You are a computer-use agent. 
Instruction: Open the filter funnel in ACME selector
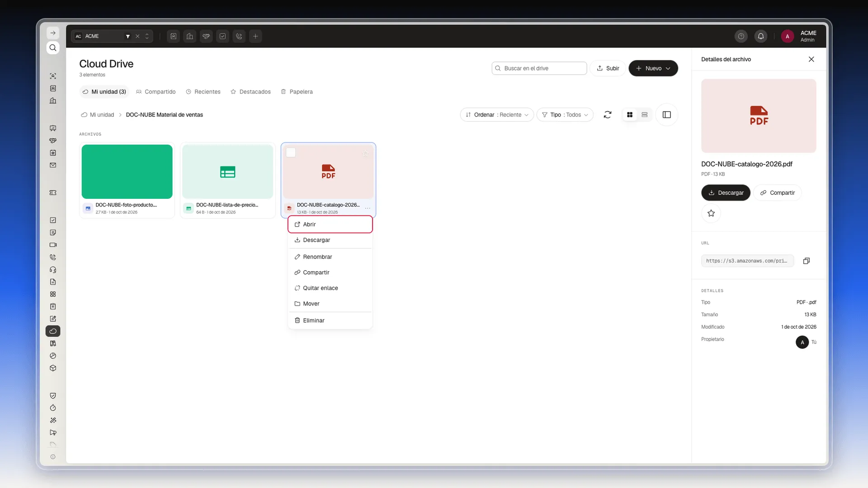point(128,36)
